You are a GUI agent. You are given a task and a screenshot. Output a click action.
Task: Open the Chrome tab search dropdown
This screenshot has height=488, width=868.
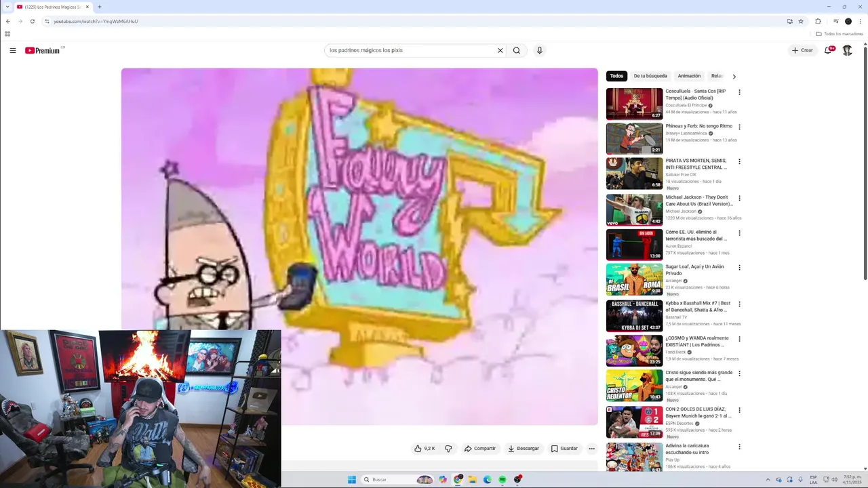(7, 7)
